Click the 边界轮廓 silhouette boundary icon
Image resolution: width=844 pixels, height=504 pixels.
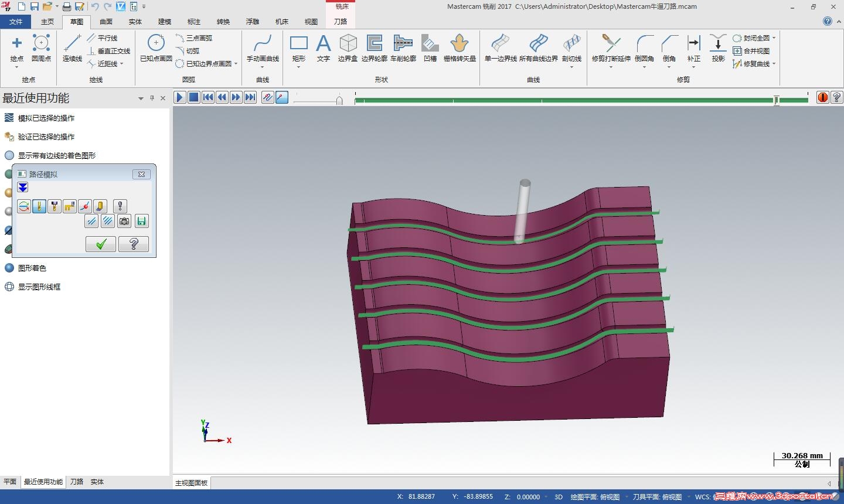pyautogui.click(x=374, y=43)
